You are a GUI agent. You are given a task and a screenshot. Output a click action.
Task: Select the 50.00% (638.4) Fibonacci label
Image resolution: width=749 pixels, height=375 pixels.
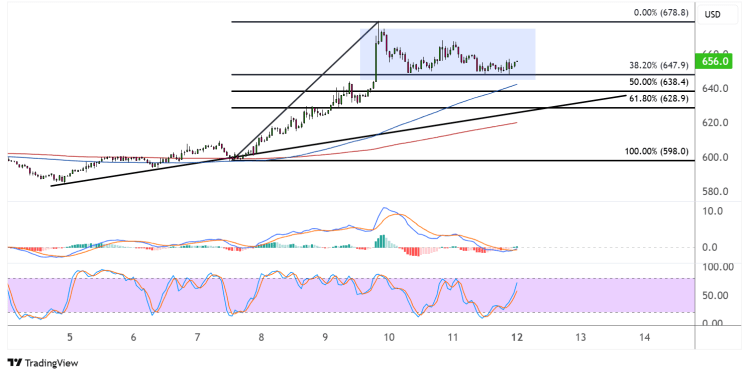click(659, 82)
